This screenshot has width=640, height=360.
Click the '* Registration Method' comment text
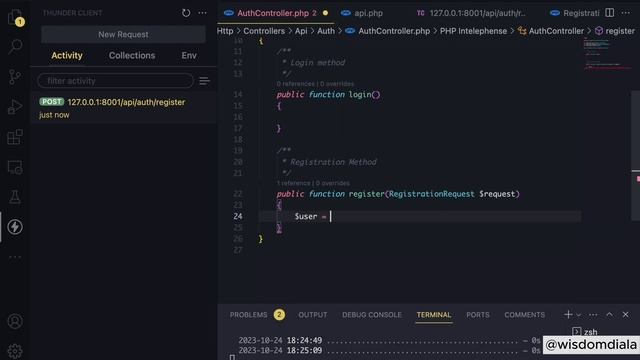point(330,162)
